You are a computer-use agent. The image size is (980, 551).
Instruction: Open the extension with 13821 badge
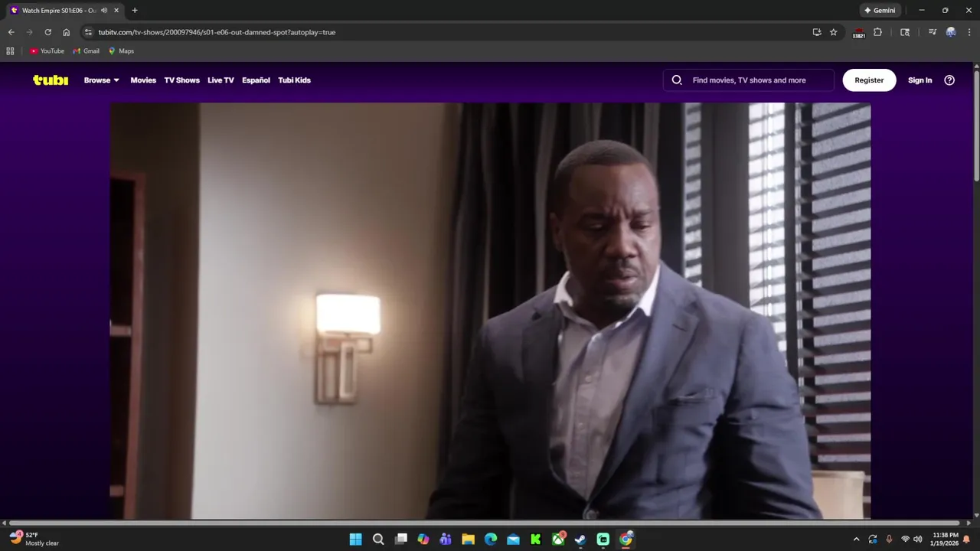pyautogui.click(x=858, y=33)
